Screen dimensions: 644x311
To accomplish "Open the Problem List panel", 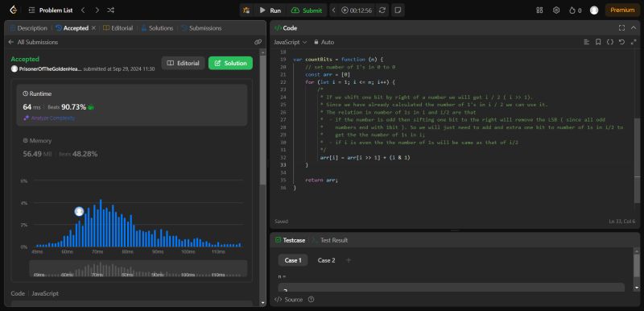I will [x=51, y=10].
